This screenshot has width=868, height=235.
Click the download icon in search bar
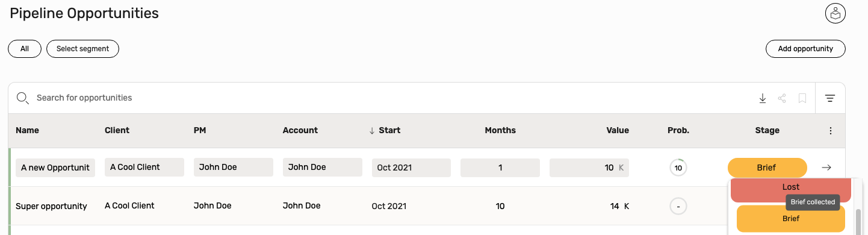tap(763, 98)
